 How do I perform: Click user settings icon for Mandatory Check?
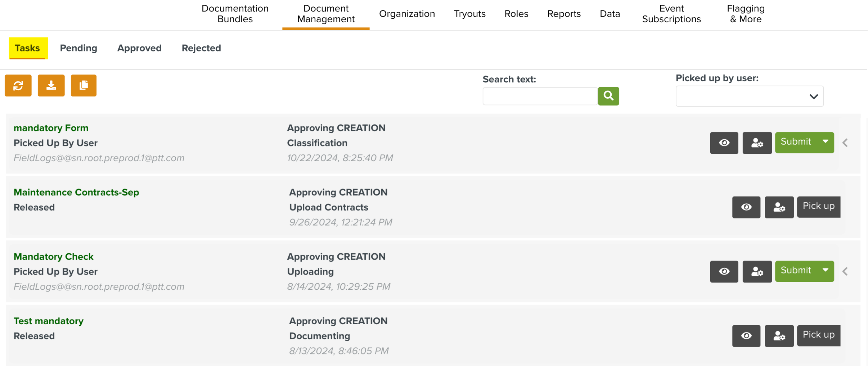coord(757,271)
